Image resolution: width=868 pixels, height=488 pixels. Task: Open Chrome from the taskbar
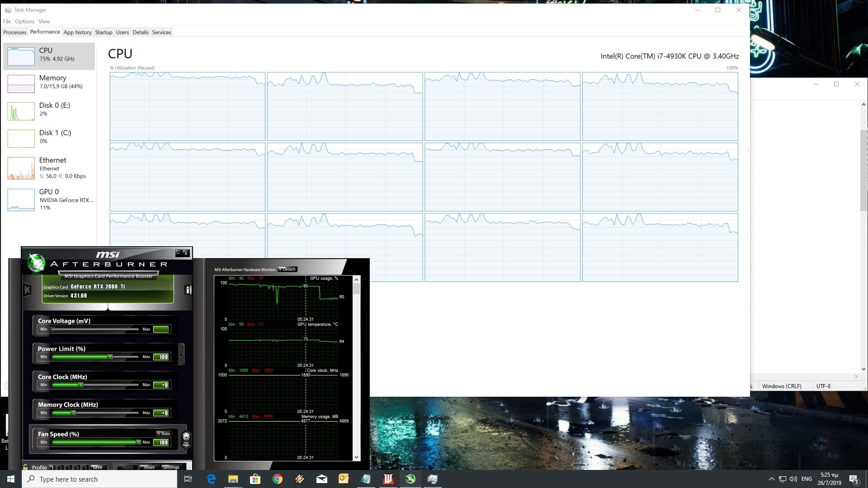[278, 479]
